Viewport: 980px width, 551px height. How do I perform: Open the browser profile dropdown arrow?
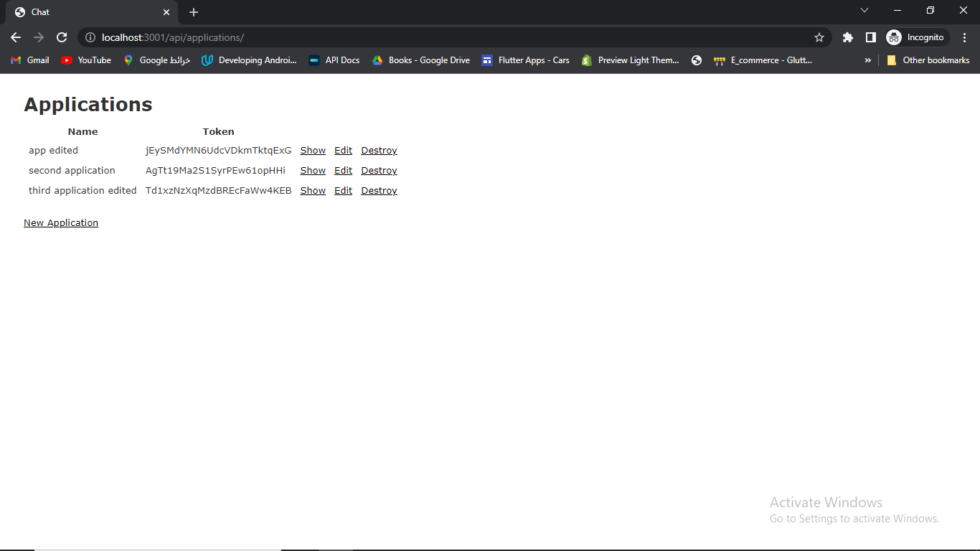click(x=864, y=11)
